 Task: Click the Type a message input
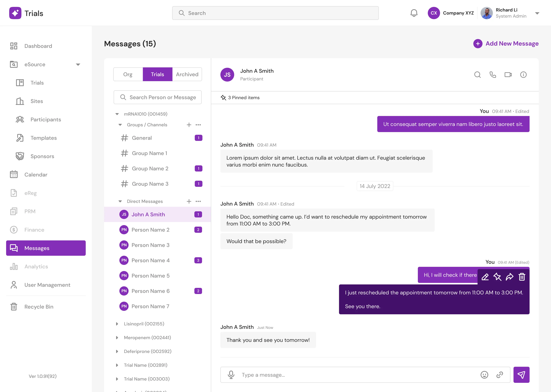point(365,375)
